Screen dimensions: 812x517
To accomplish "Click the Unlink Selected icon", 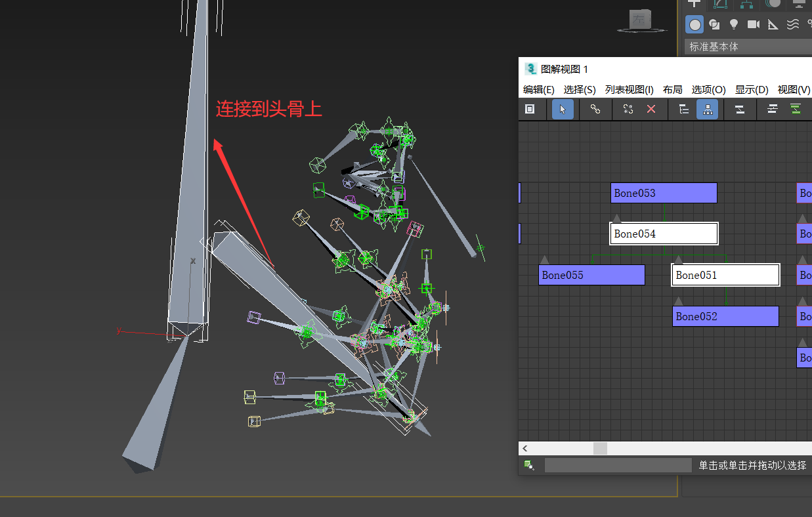I will pos(628,110).
